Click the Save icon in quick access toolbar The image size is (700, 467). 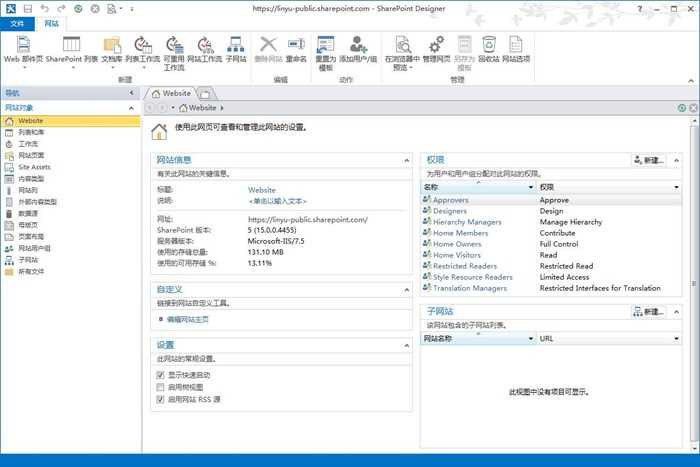coord(28,8)
